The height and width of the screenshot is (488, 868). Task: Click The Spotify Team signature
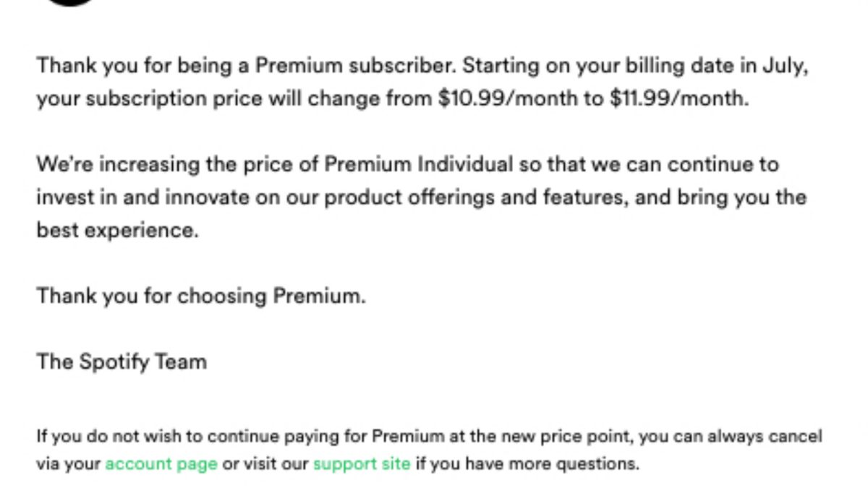[x=122, y=361]
